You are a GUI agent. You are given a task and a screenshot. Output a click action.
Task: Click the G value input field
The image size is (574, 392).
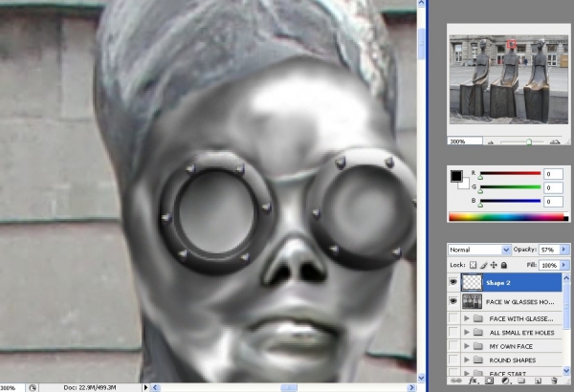[x=553, y=187]
